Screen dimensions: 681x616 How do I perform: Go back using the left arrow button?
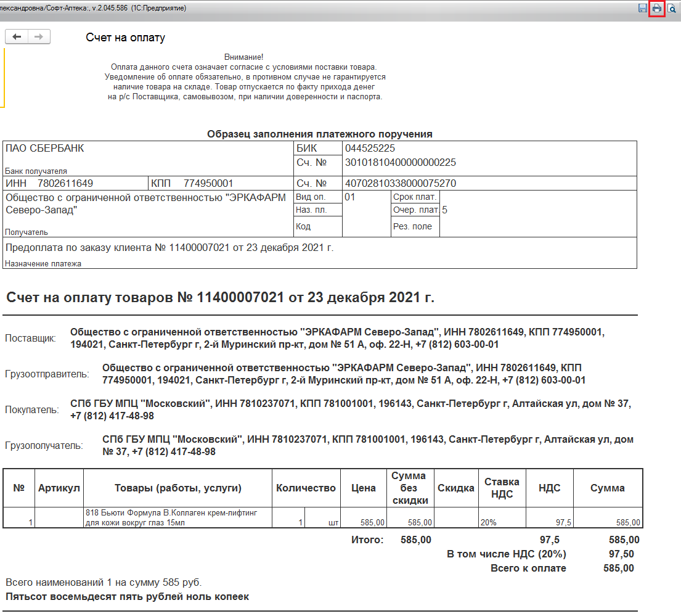point(17,37)
